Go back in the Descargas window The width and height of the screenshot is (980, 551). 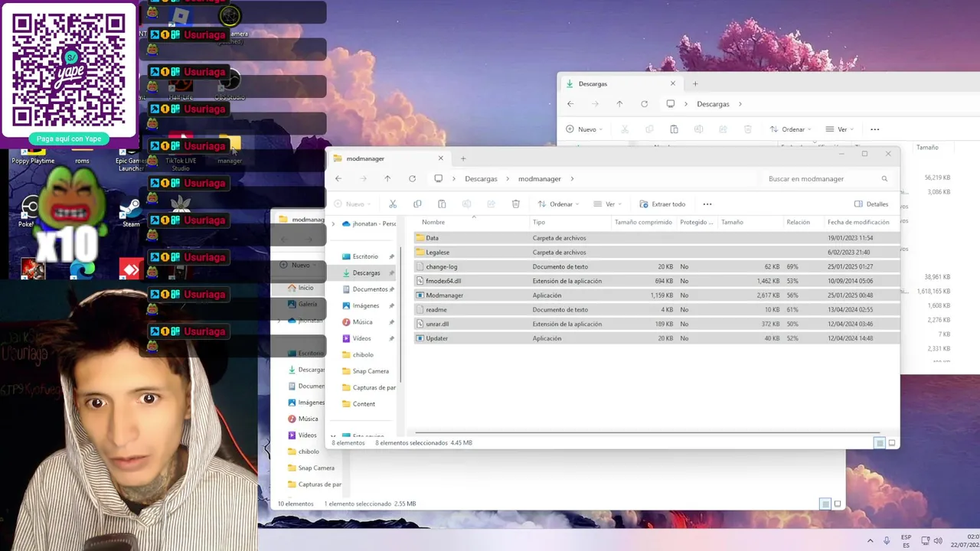570,104
